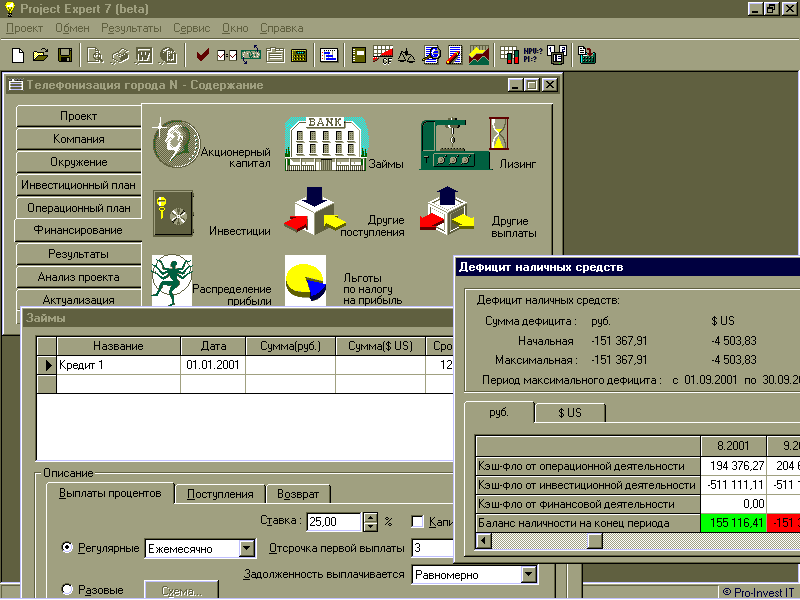Click the red checkmark toolbar icon
The image size is (800, 600).
coord(203,55)
